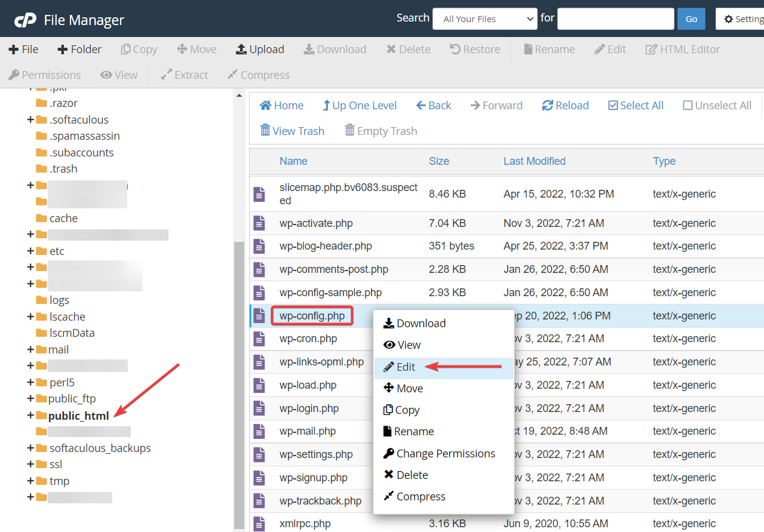Expand the ssl folder tree item
Image resolution: width=764 pixels, height=532 pixels.
pos(30,464)
